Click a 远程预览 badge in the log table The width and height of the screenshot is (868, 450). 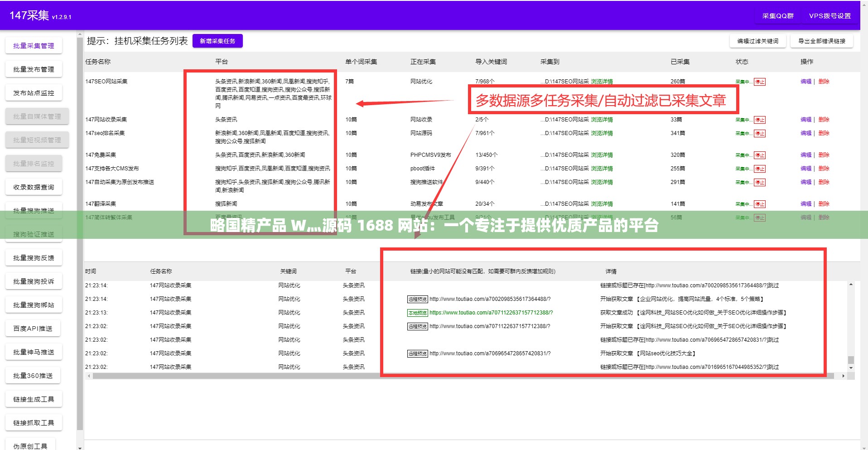pos(417,299)
